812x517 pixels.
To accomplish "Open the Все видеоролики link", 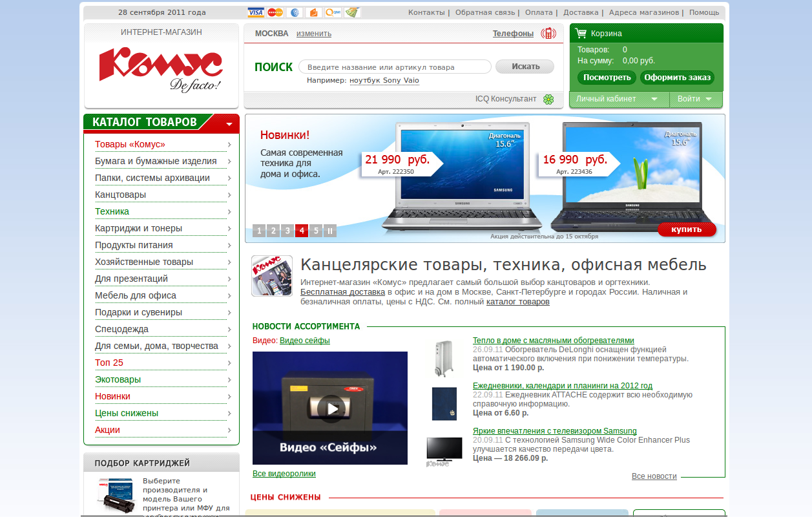I will pyautogui.click(x=284, y=474).
